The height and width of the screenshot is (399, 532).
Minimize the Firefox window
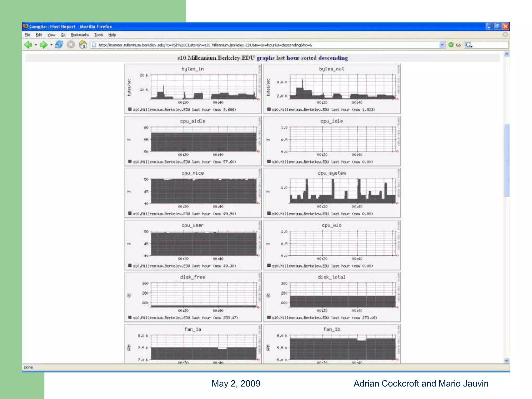[489, 26]
